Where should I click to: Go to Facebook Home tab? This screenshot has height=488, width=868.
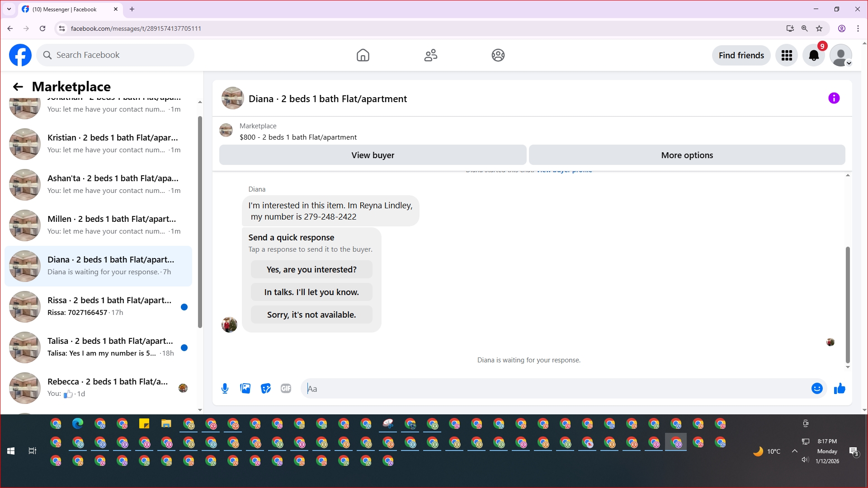363,56
